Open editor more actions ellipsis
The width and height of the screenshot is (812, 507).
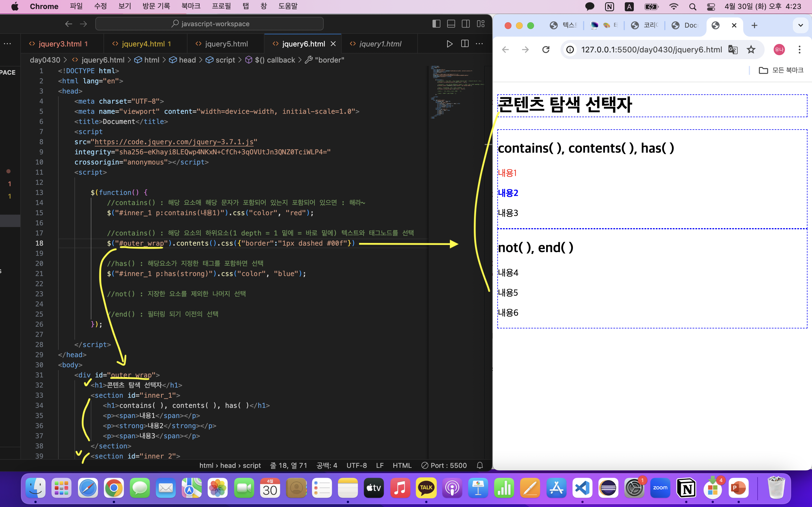(480, 44)
